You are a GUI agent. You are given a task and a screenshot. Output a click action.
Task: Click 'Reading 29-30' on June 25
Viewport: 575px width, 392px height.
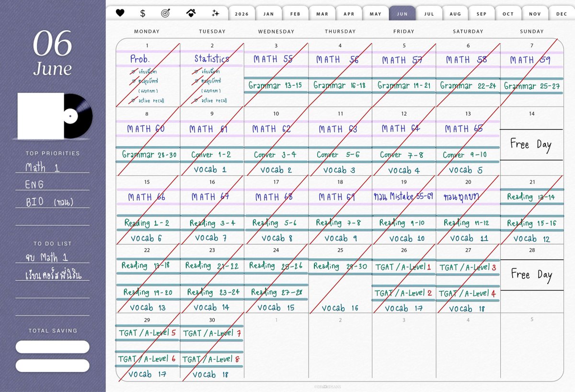point(340,266)
